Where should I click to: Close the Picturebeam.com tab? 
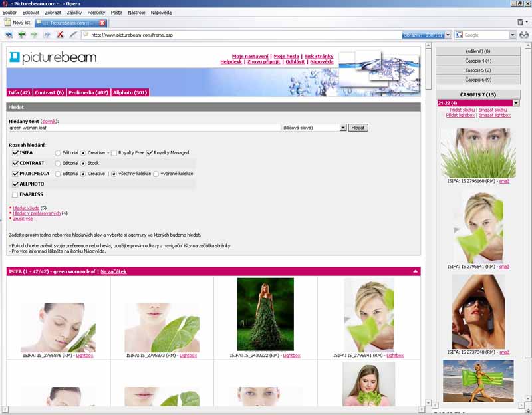click(x=102, y=23)
